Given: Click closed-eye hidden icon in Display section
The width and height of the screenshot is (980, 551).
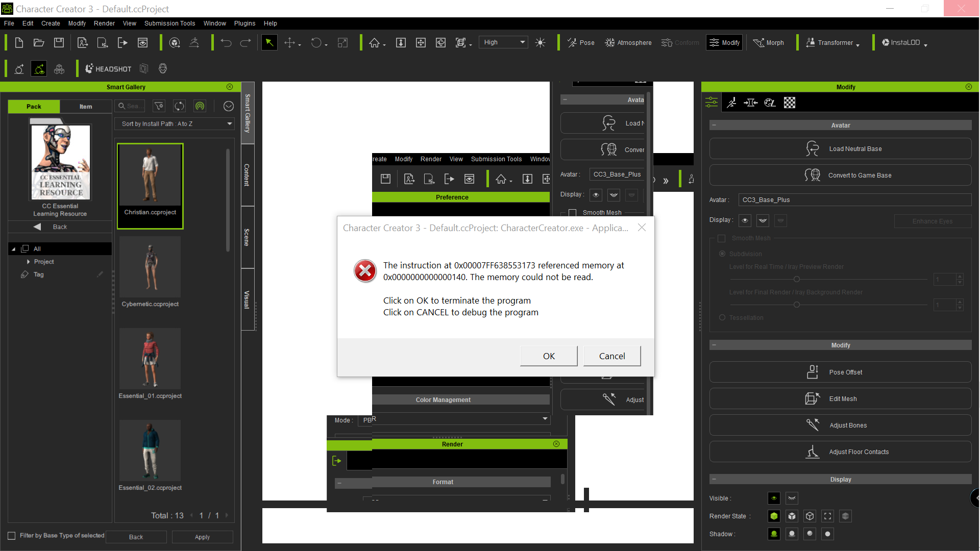Looking at the screenshot, I should 792,498.
